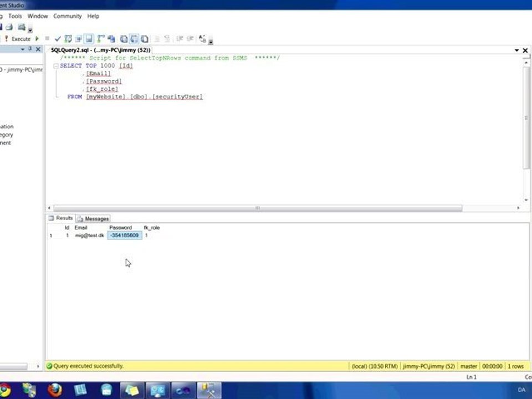
Task: Click the Increase Indent icon
Action: coord(190,39)
